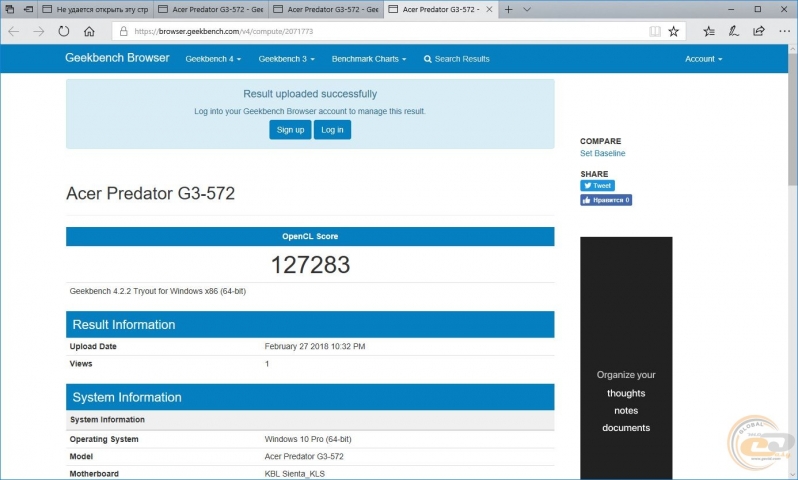
Task: Open Geekbench Browser home link
Action: pos(117,58)
